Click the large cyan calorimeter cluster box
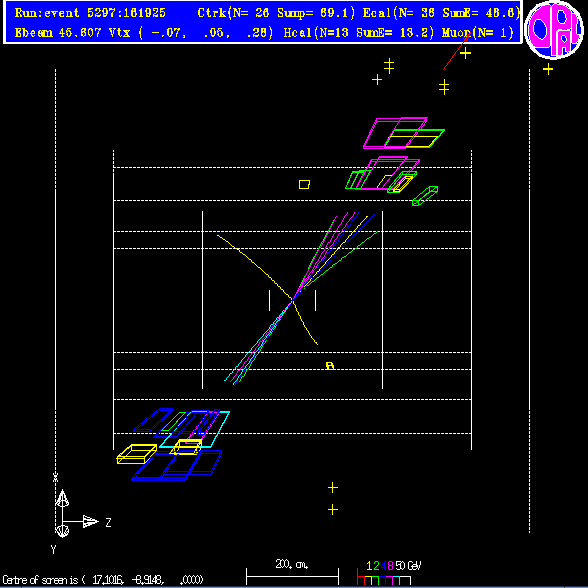The height and width of the screenshot is (588, 588). click(194, 429)
